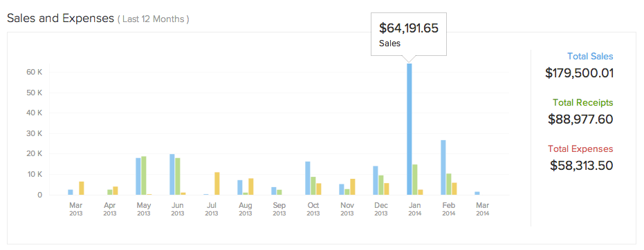Click the 10 K axis label
The width and height of the screenshot is (644, 250).
coord(35,175)
